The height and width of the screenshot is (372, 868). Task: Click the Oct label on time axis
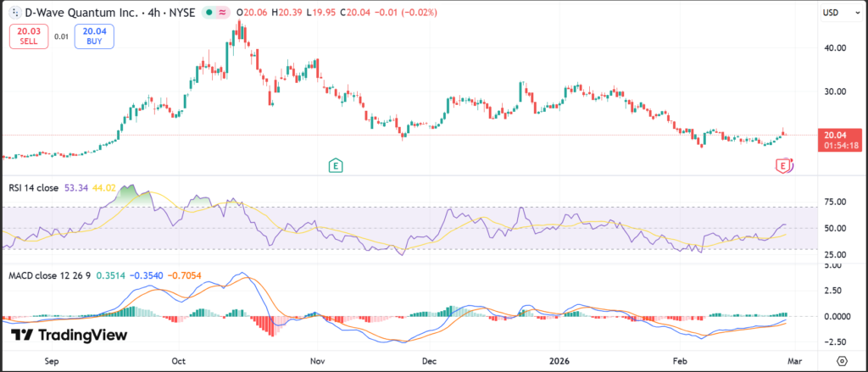coord(178,360)
